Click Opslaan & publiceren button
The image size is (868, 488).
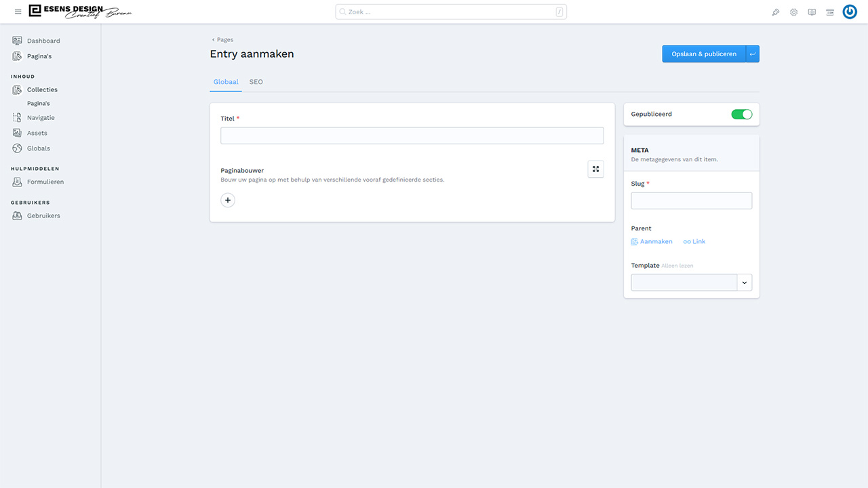pos(703,54)
